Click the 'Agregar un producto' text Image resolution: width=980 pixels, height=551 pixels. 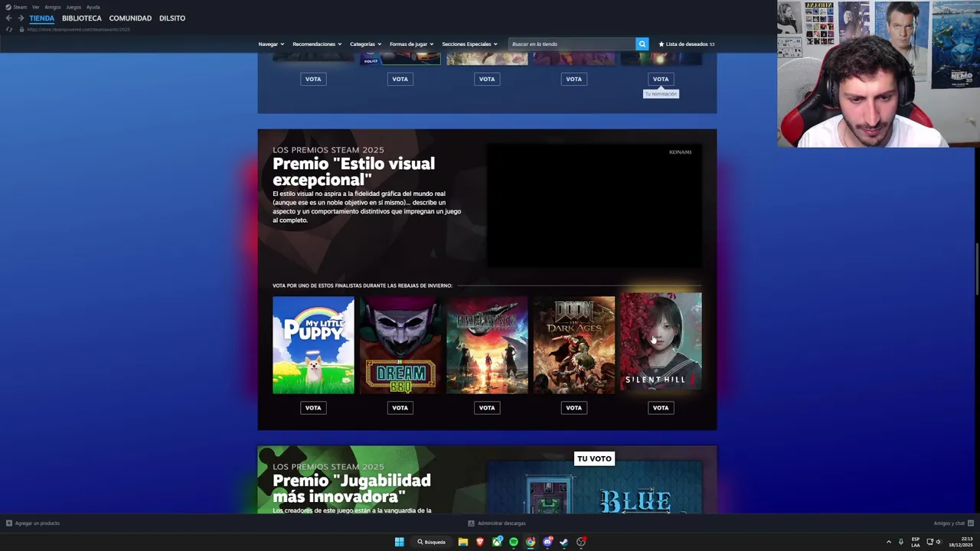[x=37, y=523]
